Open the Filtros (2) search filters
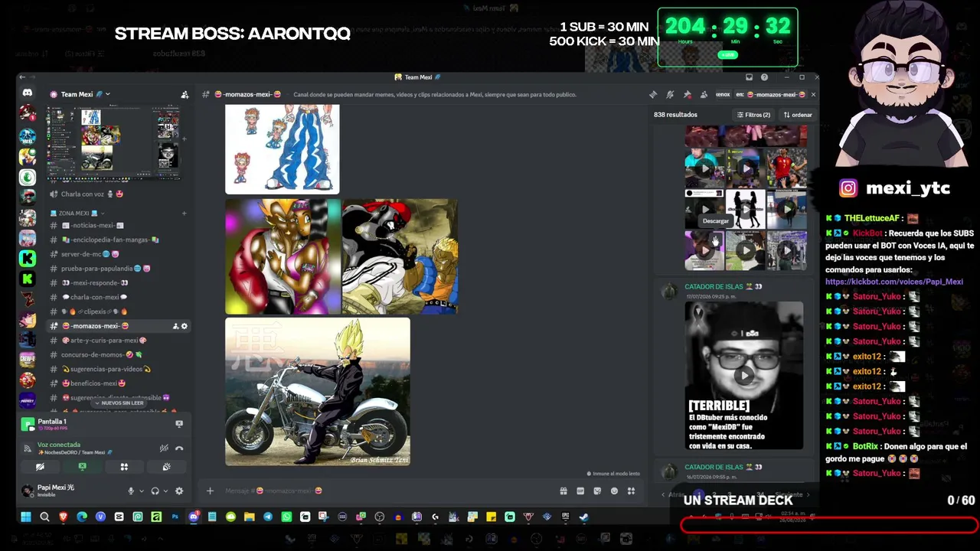Screen dimensions: 980x551 754,115
